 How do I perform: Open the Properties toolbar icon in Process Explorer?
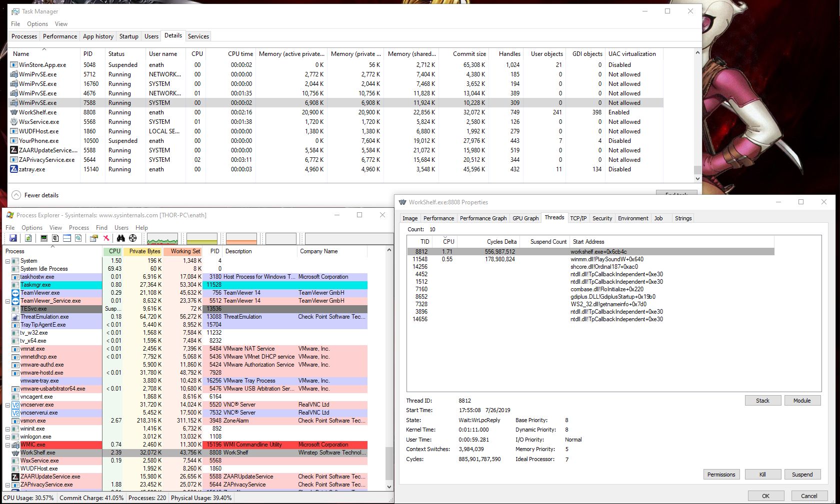[x=93, y=238]
